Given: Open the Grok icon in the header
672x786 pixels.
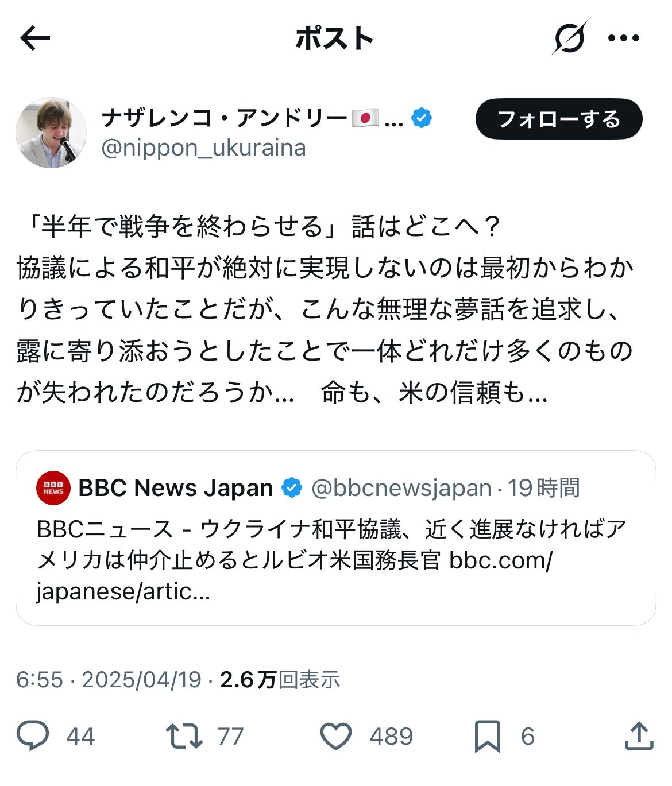Looking at the screenshot, I should [569, 38].
